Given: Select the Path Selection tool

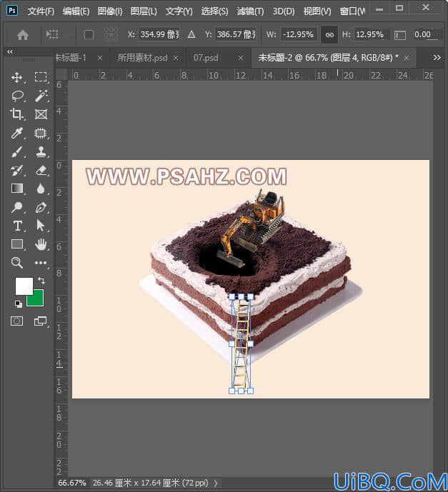Looking at the screenshot, I should pyautogui.click(x=41, y=226).
